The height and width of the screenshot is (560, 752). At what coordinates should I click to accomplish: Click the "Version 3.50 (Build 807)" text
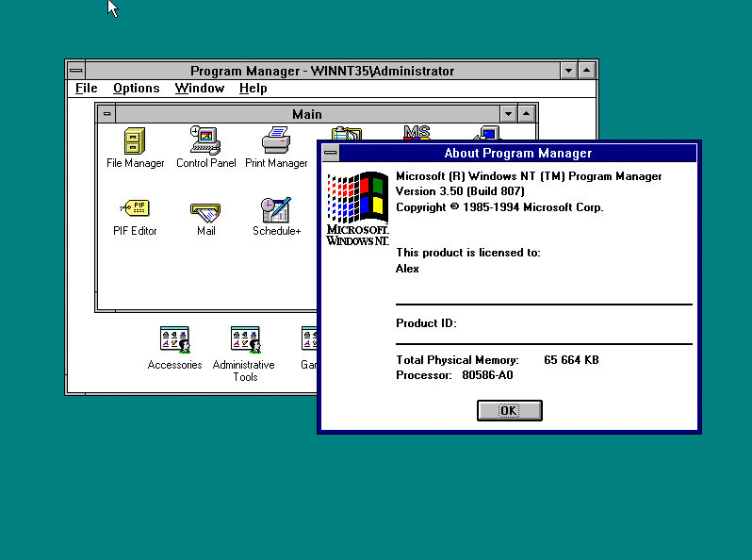(x=460, y=191)
